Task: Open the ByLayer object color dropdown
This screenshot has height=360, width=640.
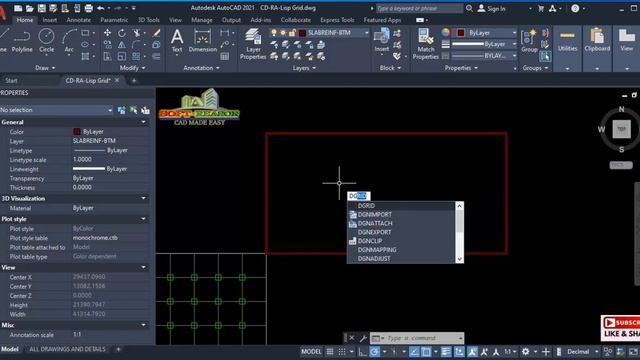Action: click(514, 33)
